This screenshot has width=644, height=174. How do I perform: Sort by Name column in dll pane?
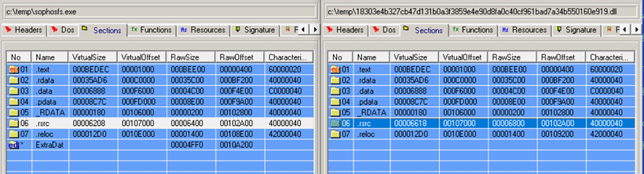click(371, 57)
